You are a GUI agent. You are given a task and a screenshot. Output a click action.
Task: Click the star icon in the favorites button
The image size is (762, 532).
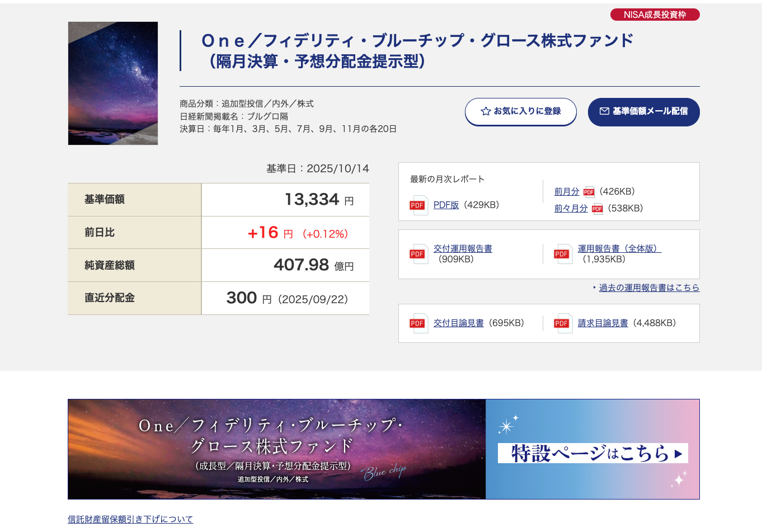[x=486, y=111]
